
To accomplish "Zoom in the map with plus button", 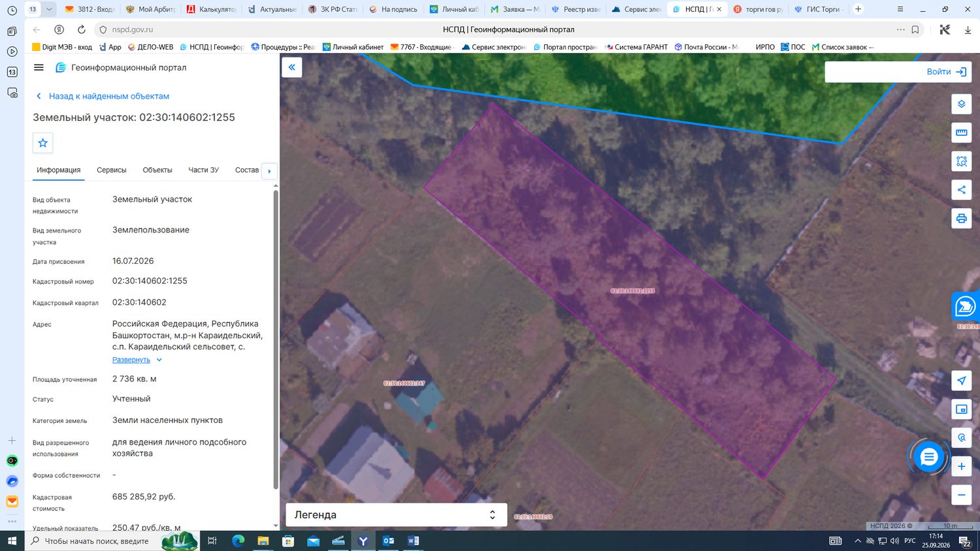I will tap(961, 466).
